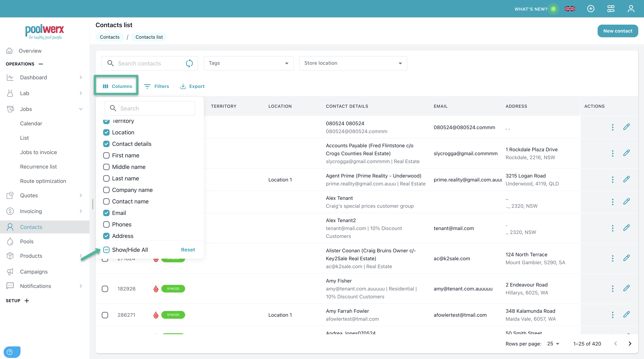
Task: Click the New contact button
Action: 618,31
